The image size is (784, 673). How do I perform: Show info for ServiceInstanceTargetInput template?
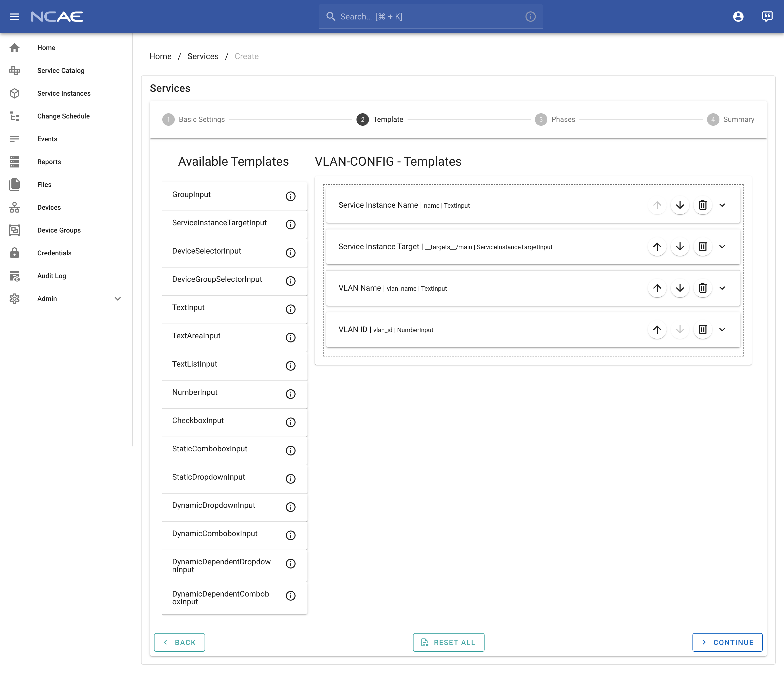pyautogui.click(x=291, y=224)
